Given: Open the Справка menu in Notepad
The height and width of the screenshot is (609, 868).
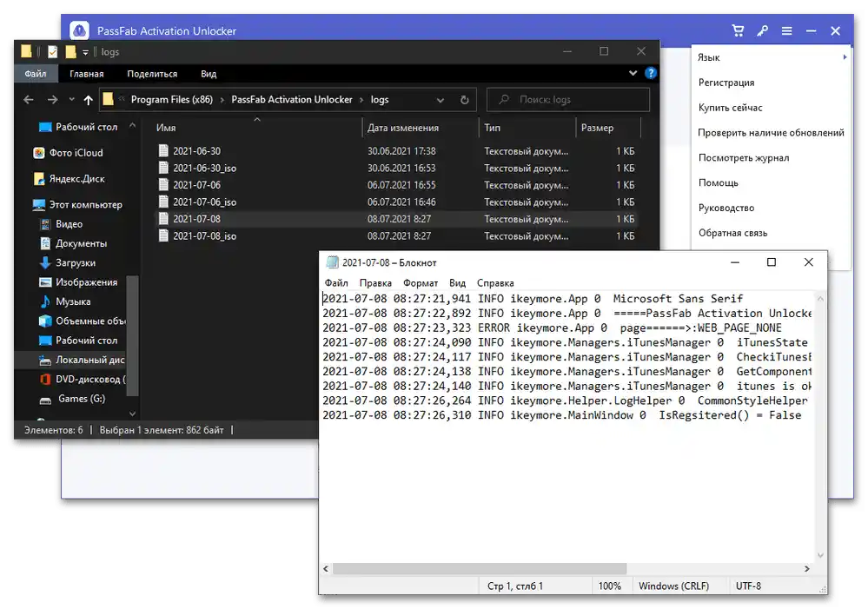Looking at the screenshot, I should 495,283.
